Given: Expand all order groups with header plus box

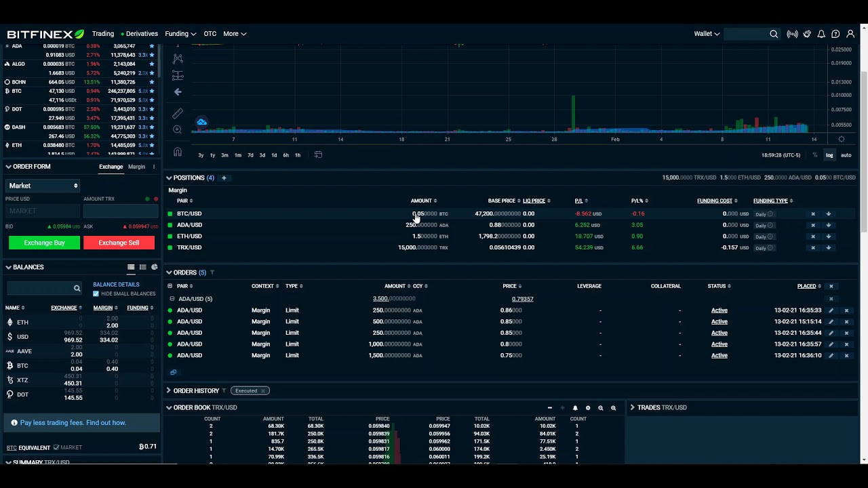Looking at the screenshot, I should pos(170,286).
